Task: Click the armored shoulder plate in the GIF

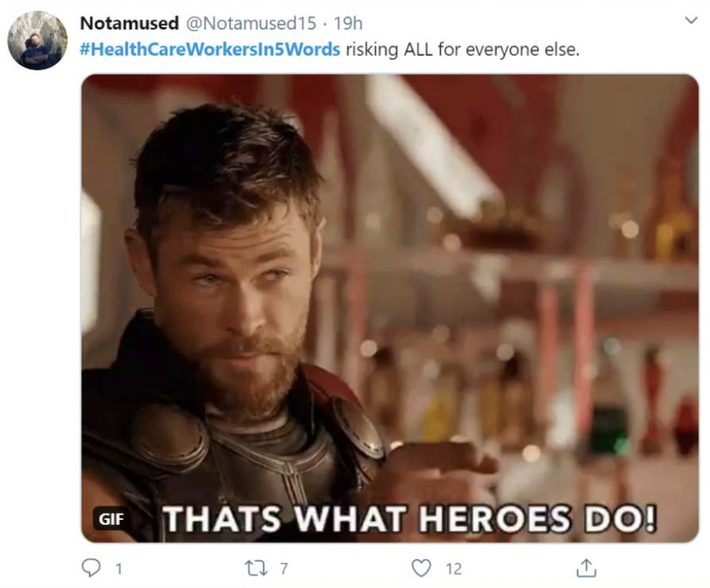Action: click(167, 436)
